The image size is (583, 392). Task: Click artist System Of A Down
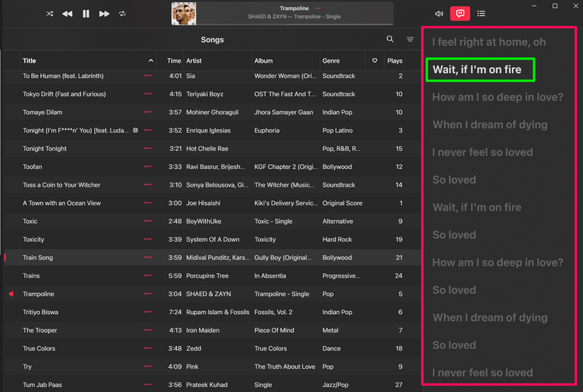[x=213, y=239]
